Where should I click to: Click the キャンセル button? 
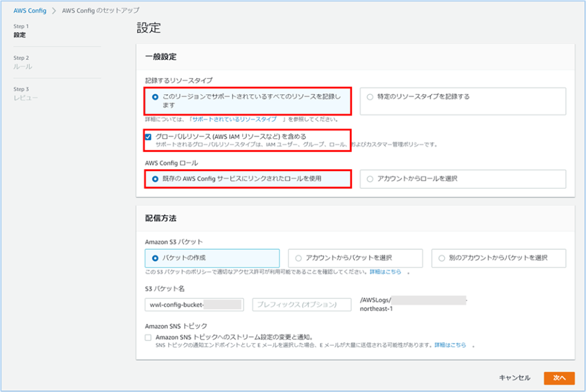pyautogui.click(x=515, y=378)
